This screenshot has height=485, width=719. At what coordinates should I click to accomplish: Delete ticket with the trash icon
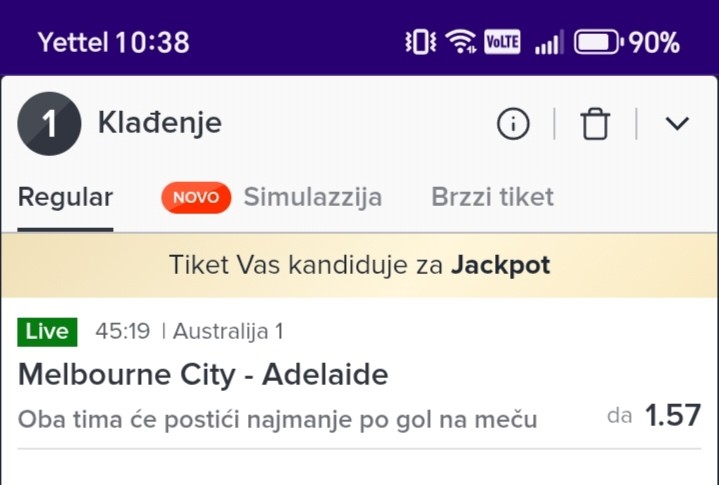[x=595, y=124]
